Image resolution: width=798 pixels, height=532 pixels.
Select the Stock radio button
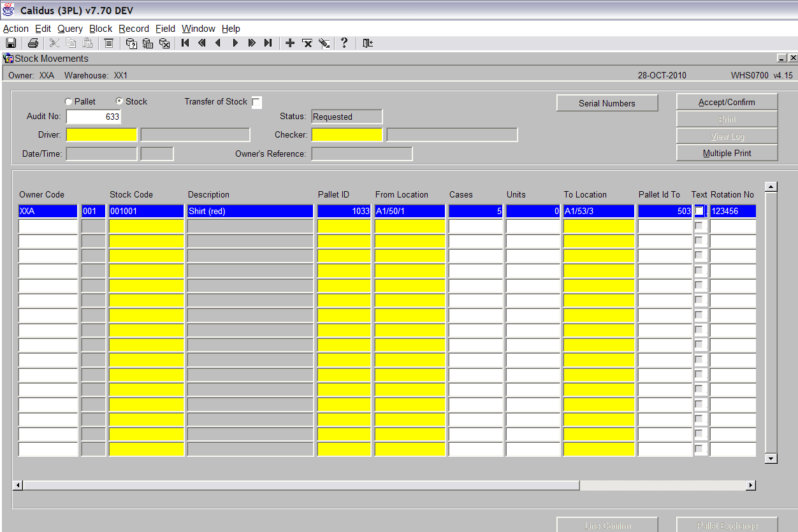[119, 101]
